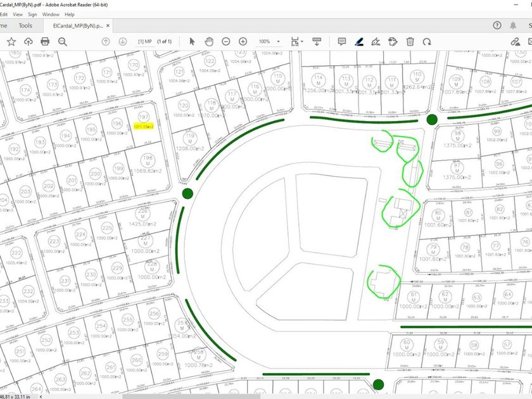Image resolution: width=532 pixels, height=399 pixels.
Task: Rotate the page with the rotate icon
Action: [x=427, y=41]
